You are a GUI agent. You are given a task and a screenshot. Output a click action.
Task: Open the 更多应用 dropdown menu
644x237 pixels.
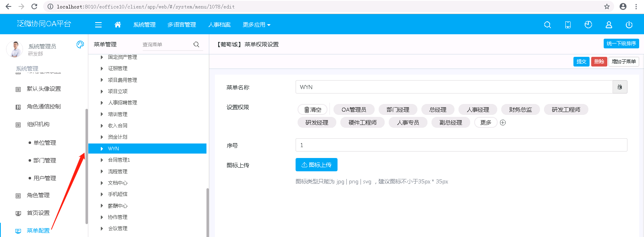(256, 25)
